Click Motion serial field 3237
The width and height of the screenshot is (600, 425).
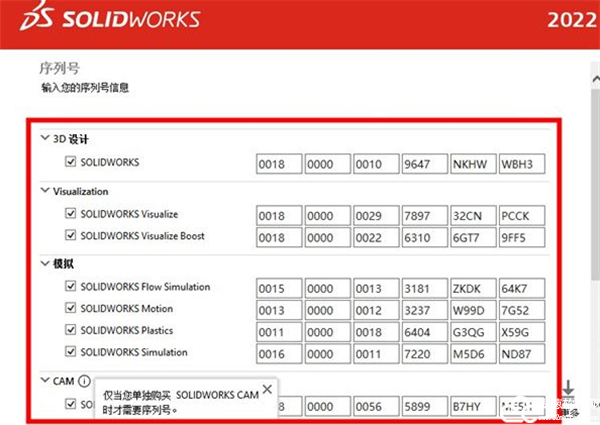pyautogui.click(x=425, y=310)
